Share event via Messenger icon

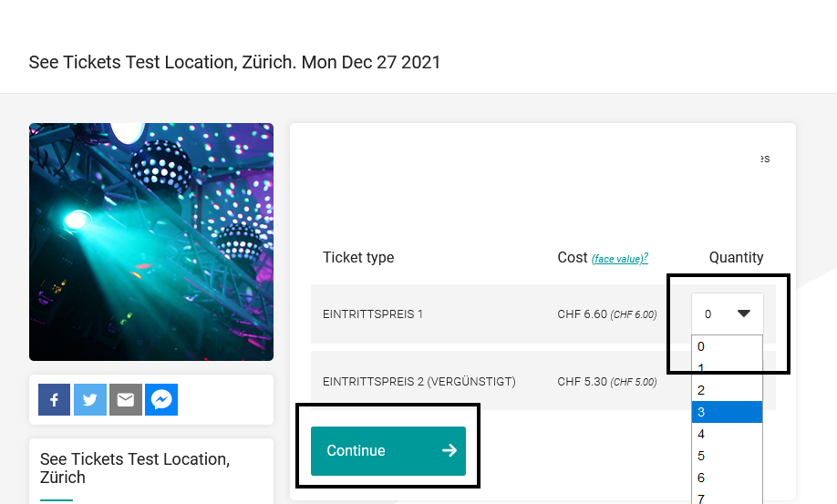[161, 399]
